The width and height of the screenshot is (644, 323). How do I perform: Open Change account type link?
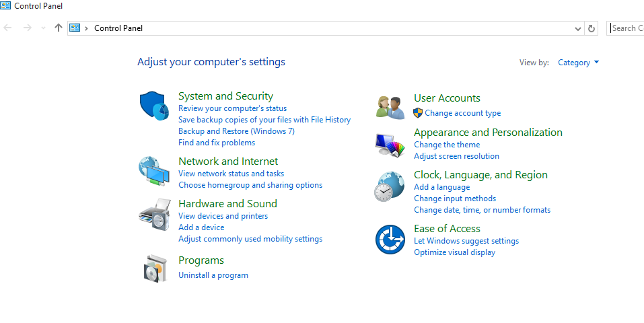click(462, 113)
